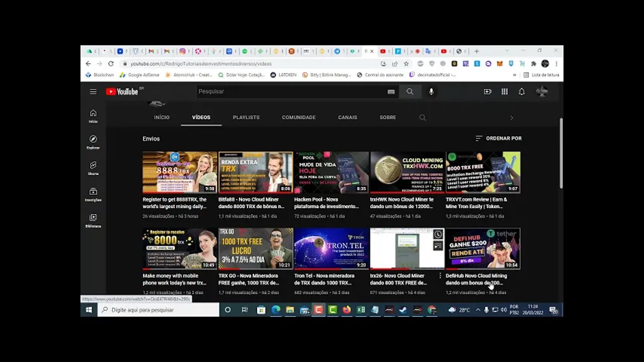Open the CANAIS tab
The width and height of the screenshot is (644, 362).
click(x=348, y=117)
